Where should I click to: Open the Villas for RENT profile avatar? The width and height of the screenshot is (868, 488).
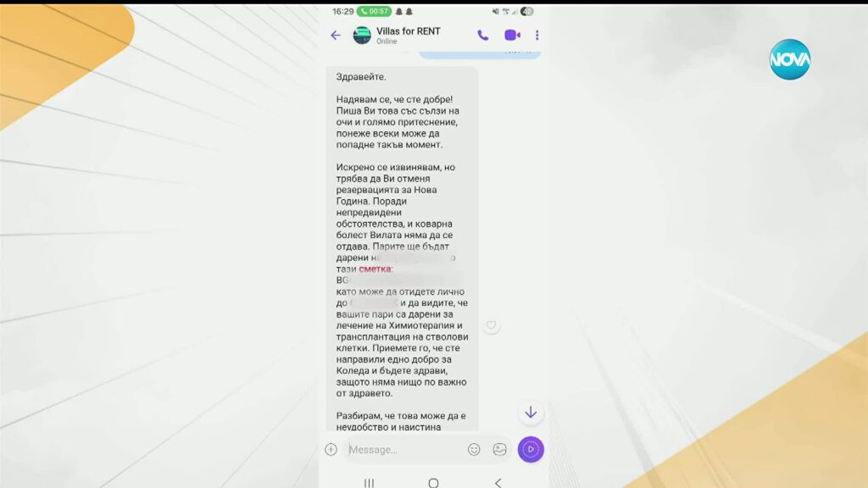tap(362, 36)
